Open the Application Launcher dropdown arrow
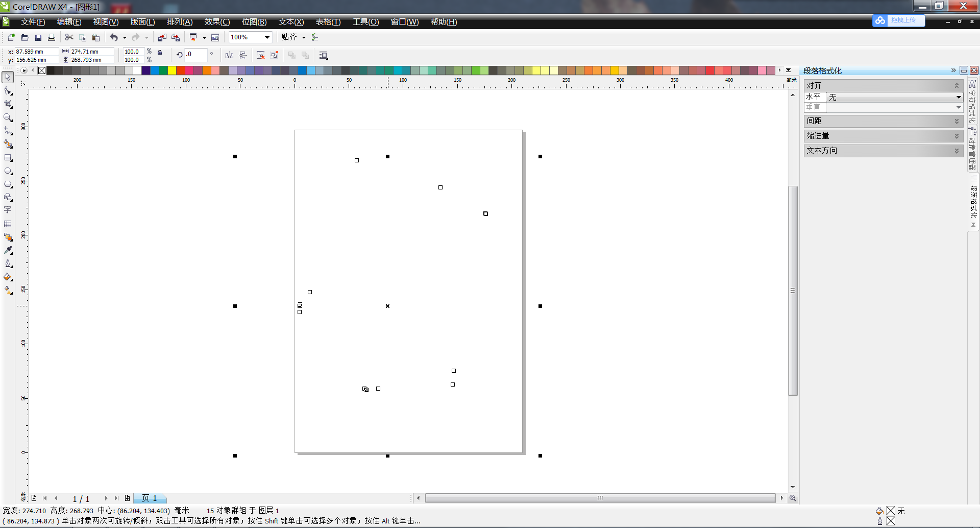The width and height of the screenshot is (980, 528). coord(204,37)
